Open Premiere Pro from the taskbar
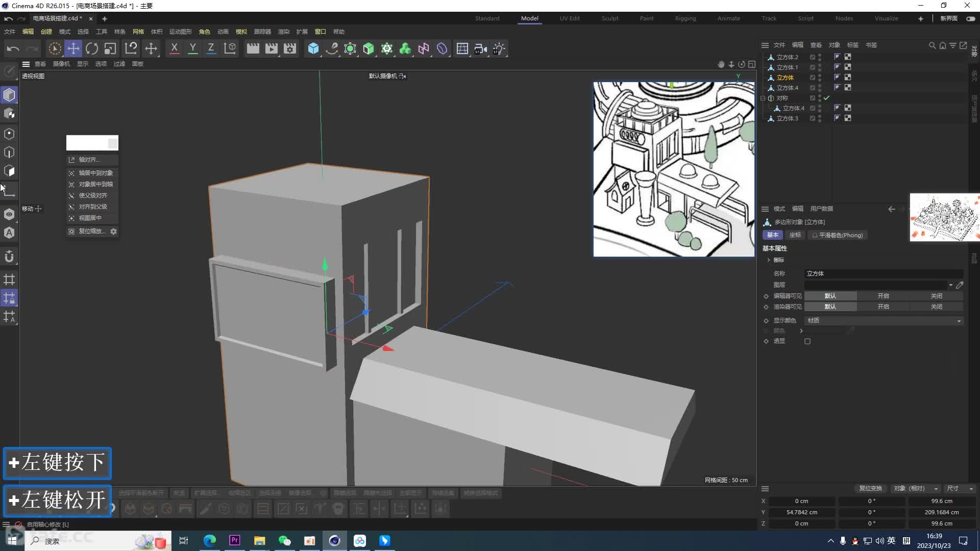 click(234, 540)
